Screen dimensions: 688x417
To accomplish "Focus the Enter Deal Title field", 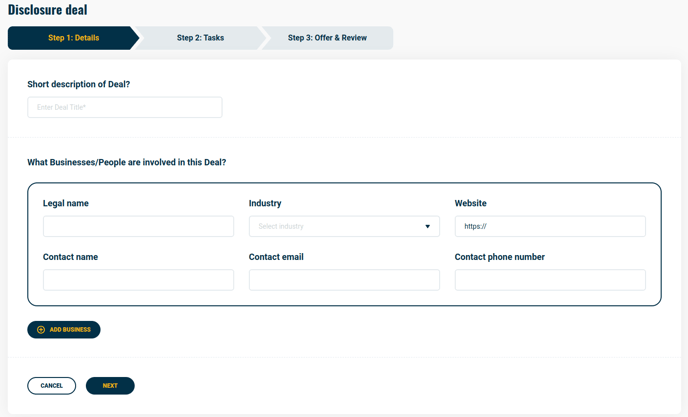I will pyautogui.click(x=125, y=107).
